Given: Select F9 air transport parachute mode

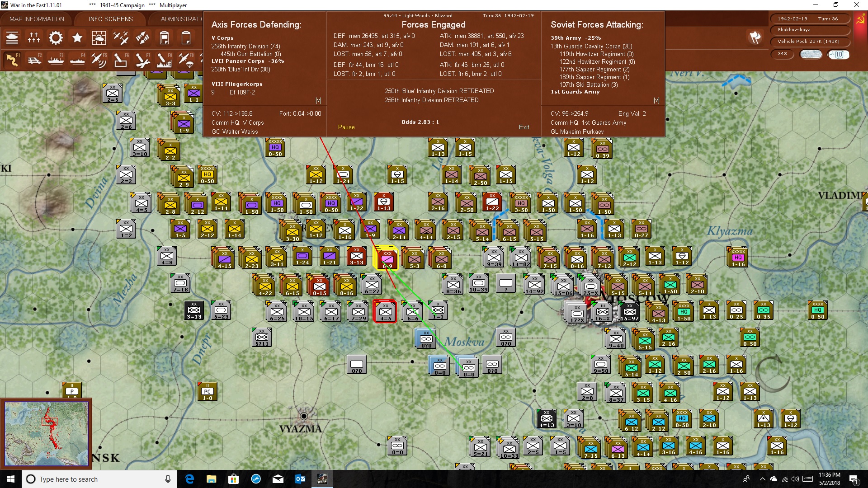Looking at the screenshot, I should [186, 60].
